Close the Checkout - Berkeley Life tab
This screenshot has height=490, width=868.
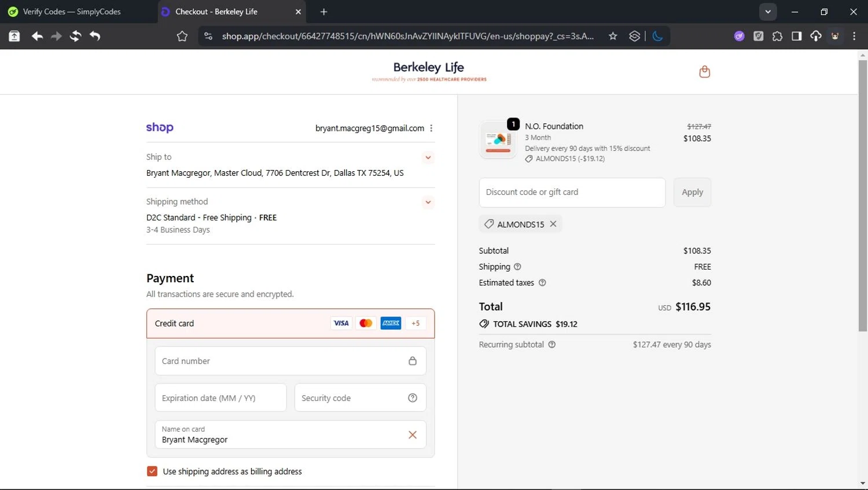click(298, 12)
